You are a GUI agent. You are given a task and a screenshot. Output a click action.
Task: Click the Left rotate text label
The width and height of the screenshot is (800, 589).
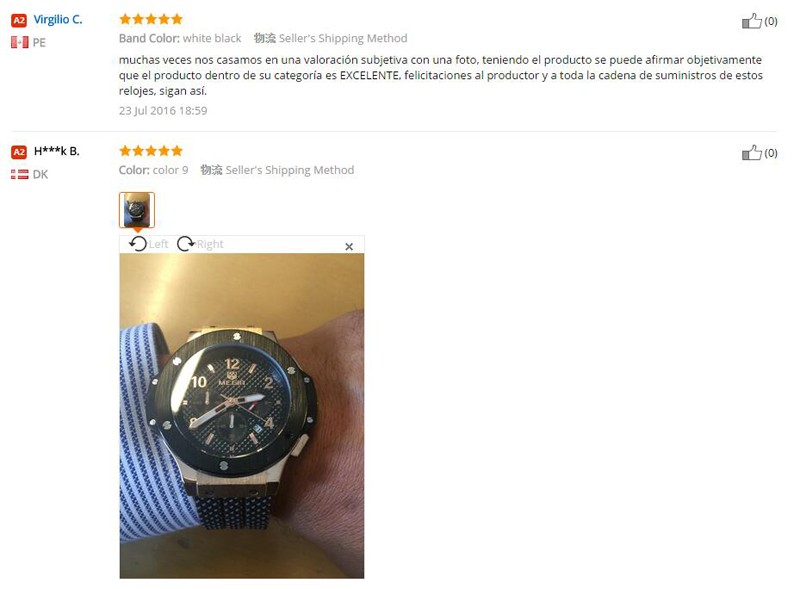(x=158, y=244)
